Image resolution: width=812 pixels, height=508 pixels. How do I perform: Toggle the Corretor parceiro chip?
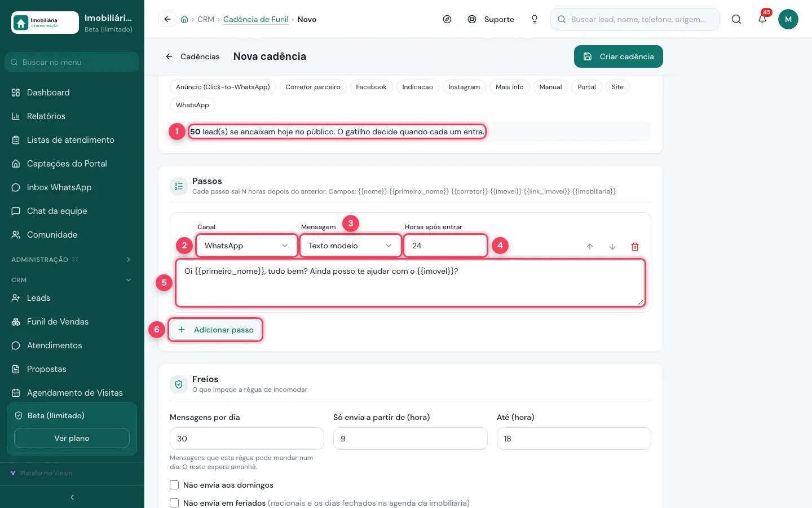coord(313,87)
